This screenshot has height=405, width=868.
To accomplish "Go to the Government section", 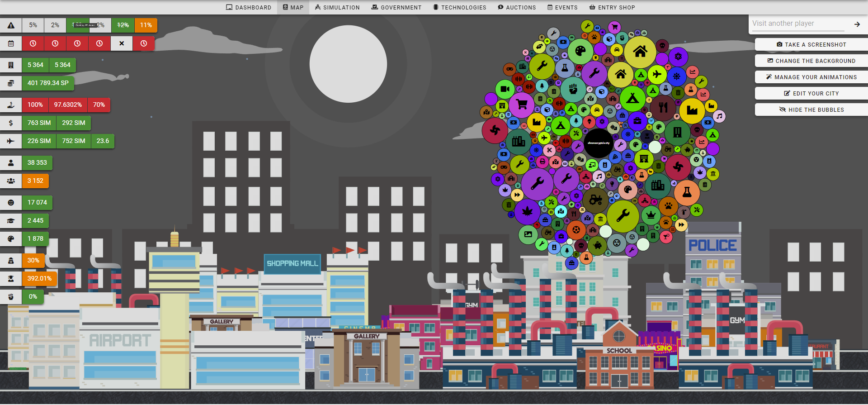I will (x=396, y=7).
